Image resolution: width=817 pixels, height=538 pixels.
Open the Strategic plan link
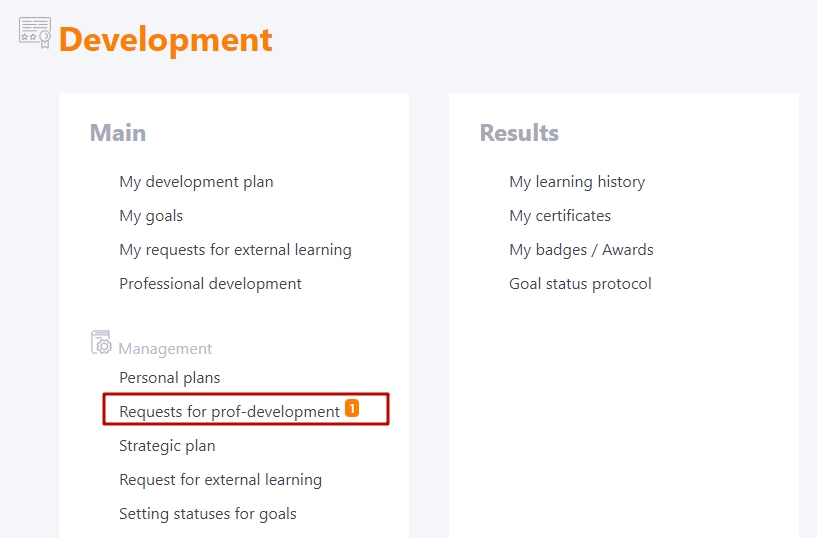click(x=167, y=446)
